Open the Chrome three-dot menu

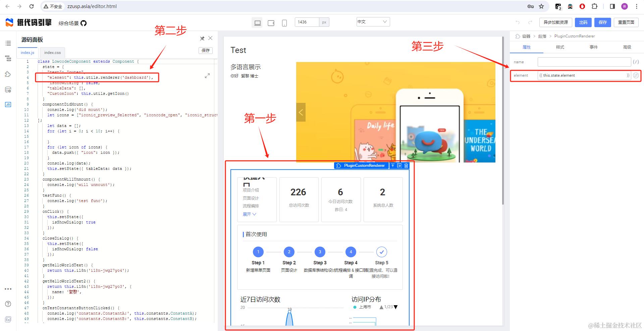[636, 6]
